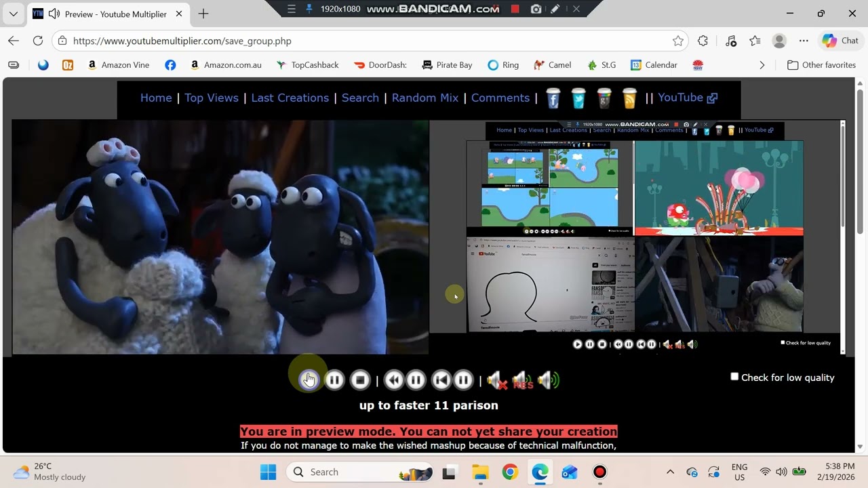Open the Calendar bookmark
The width and height of the screenshot is (868, 488).
coord(654,65)
